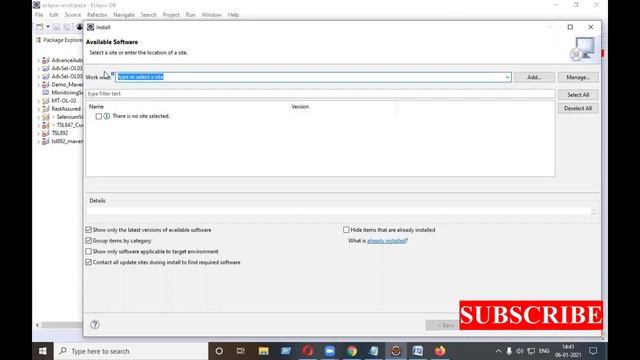This screenshot has height=360, width=640.
Task: Click the Version column header
Action: [300, 107]
